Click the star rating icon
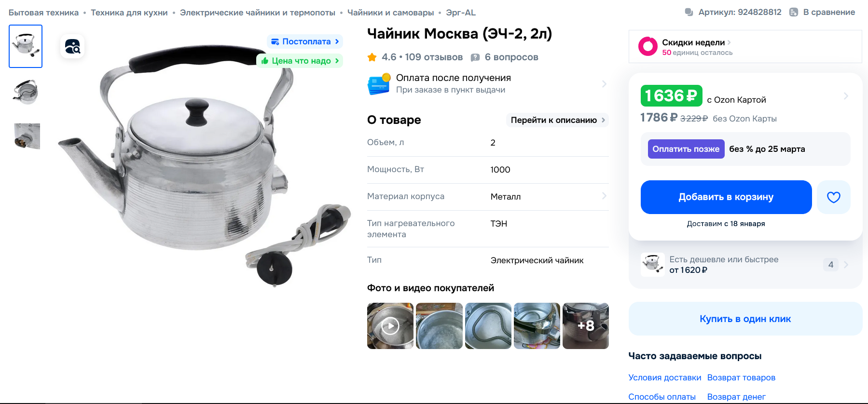868x404 pixels. (372, 57)
